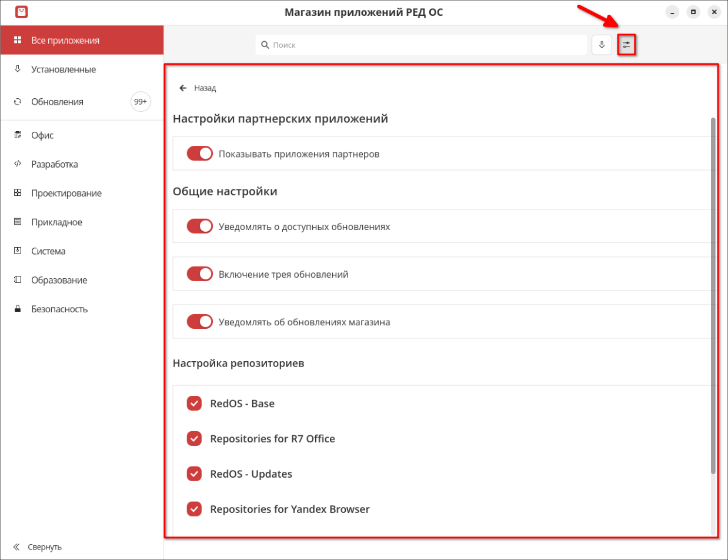
Task: Click the Поиск search field
Action: 420,45
